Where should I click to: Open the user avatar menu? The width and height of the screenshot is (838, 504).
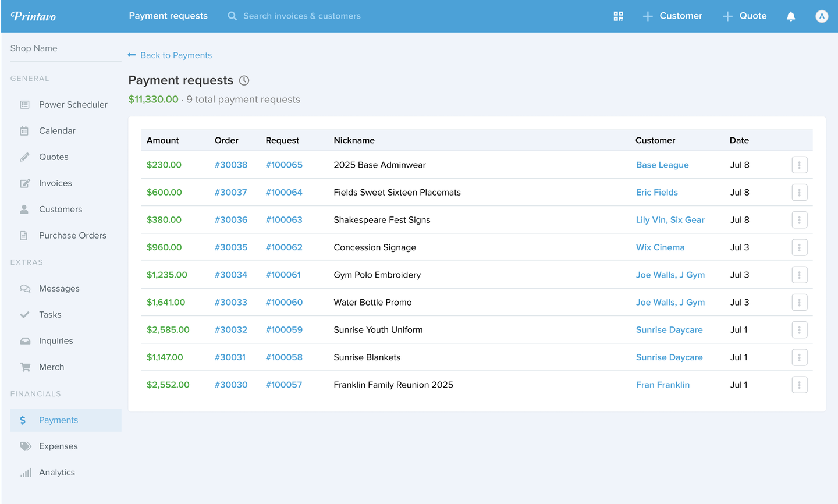click(x=822, y=16)
